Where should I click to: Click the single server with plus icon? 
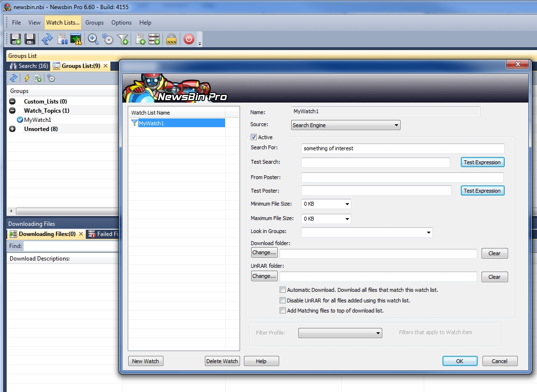(x=140, y=39)
